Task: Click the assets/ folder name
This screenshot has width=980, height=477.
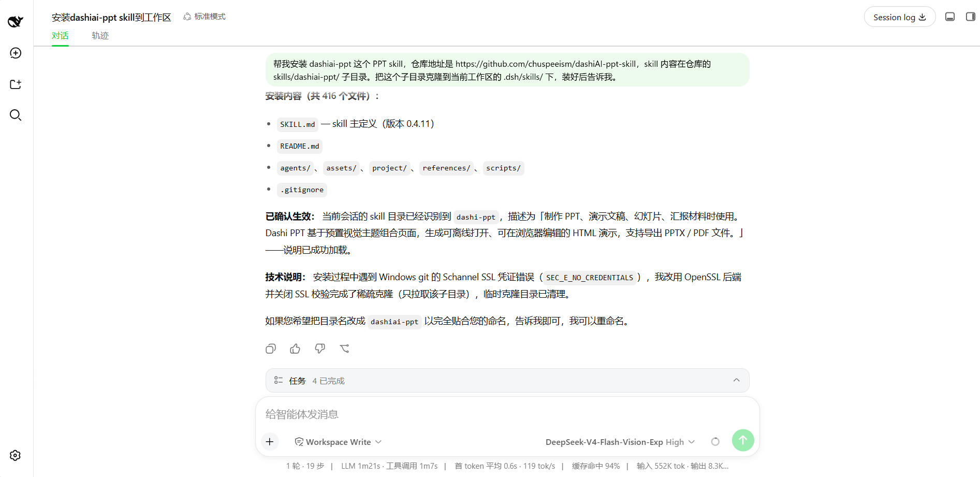Action: (x=341, y=168)
